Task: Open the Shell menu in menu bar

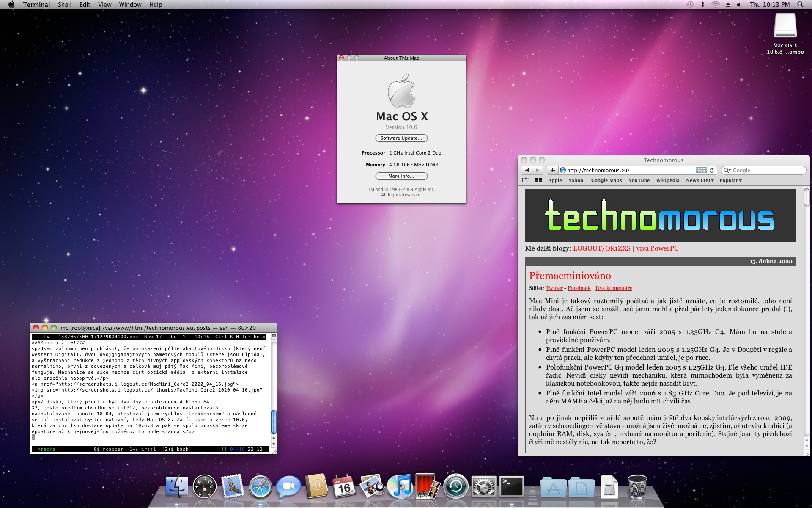Action: coord(64,5)
